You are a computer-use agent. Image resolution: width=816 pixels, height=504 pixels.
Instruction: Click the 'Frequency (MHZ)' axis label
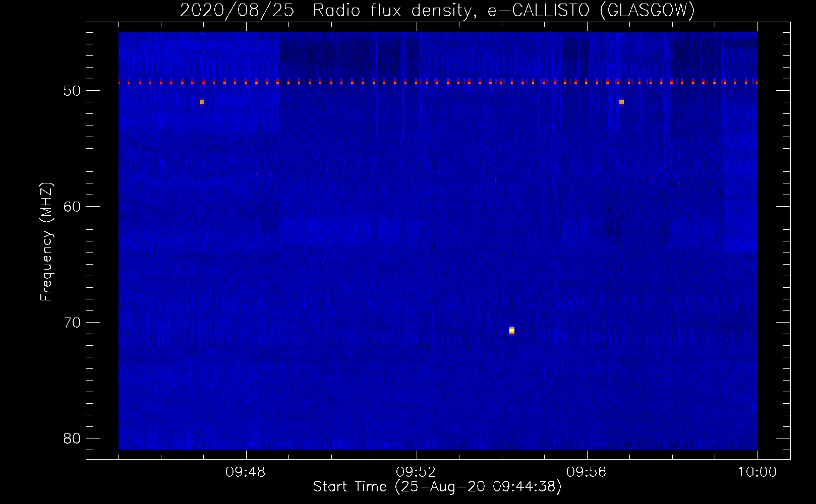(46, 242)
